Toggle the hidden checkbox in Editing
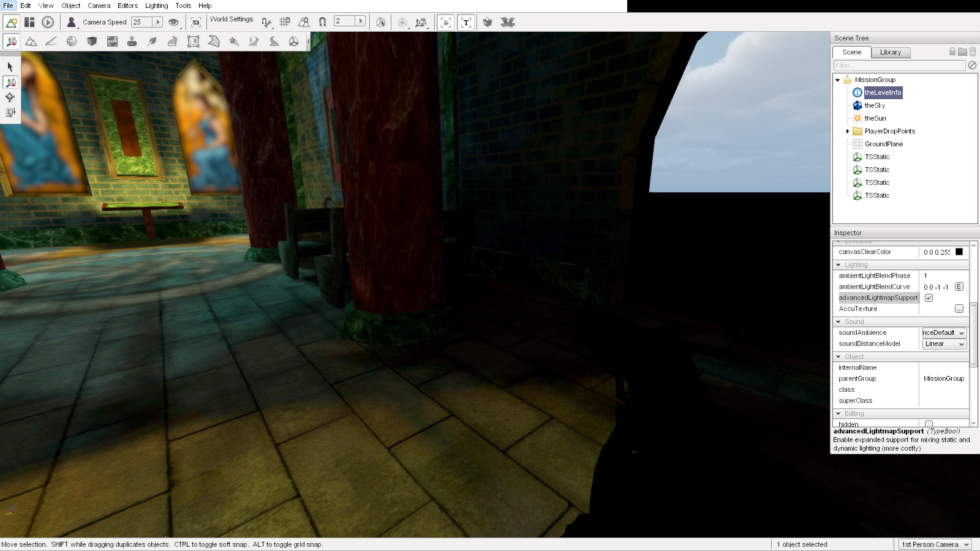This screenshot has height=551, width=980. tap(929, 424)
